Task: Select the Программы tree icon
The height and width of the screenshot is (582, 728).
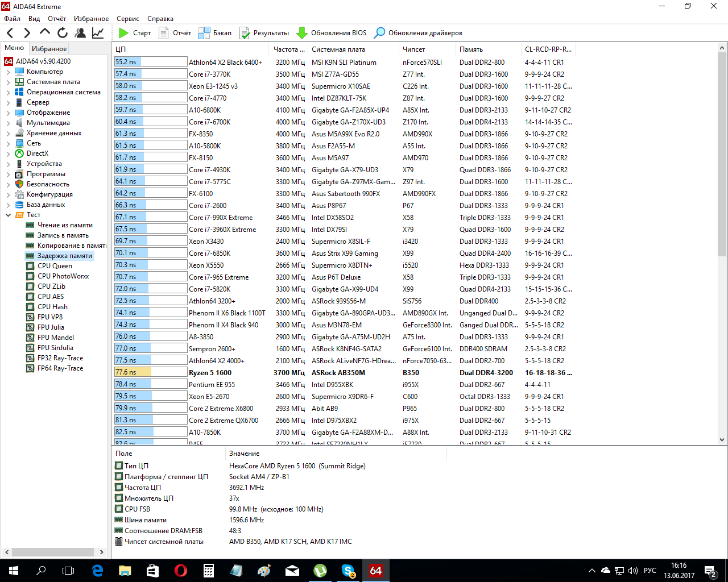Action: tap(19, 174)
